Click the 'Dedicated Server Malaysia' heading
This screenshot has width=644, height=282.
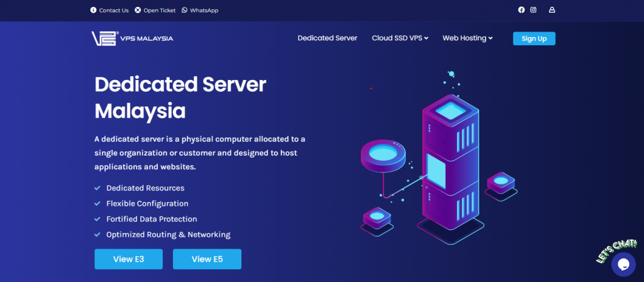click(x=180, y=98)
